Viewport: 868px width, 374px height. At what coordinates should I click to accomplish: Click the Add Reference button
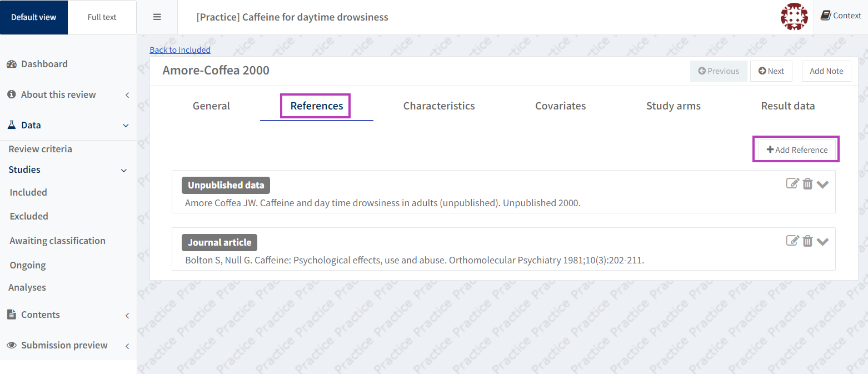coord(796,149)
